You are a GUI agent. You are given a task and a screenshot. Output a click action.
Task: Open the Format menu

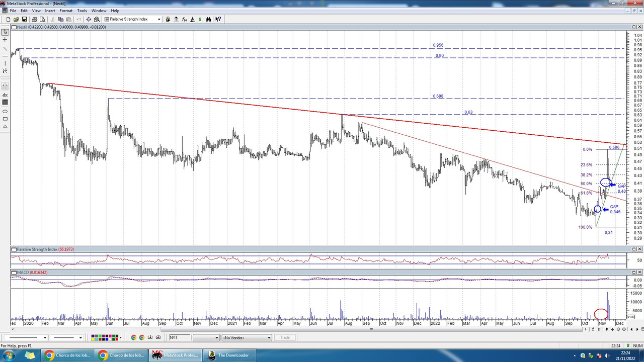[x=66, y=11]
